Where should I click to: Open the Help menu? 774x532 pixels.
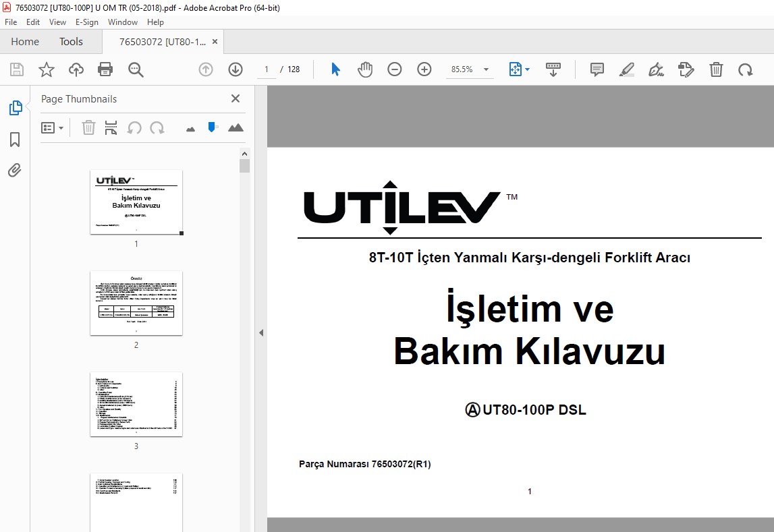coord(155,22)
